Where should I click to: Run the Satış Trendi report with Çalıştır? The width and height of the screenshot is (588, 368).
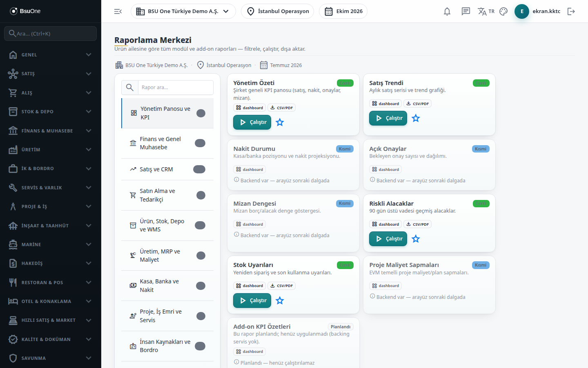(x=388, y=118)
